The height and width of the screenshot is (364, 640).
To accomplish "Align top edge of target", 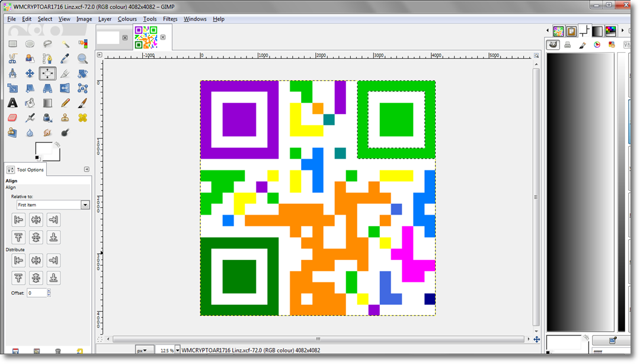I will click(x=18, y=237).
